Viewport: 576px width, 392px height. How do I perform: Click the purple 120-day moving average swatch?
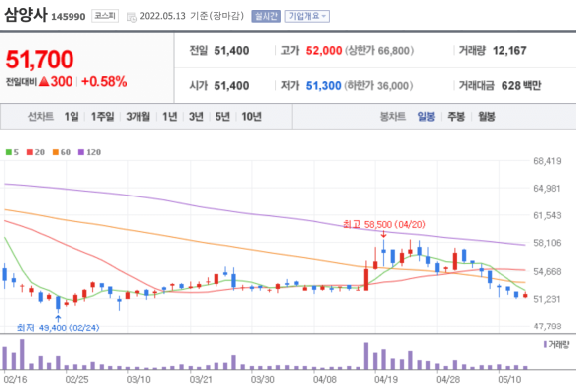[x=81, y=152]
